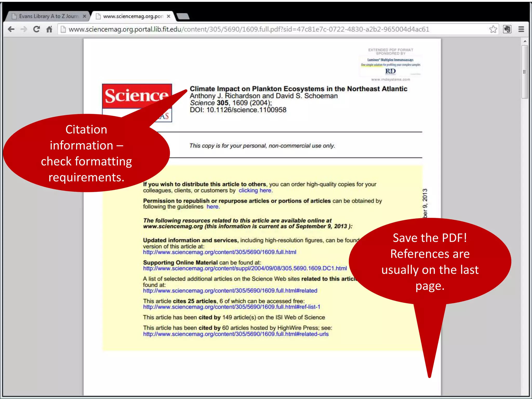Click 'EXTENDED PDF FORMAT SPONSORED BY' text
Image resolution: width=532 pixels, height=399 pixels.
point(390,52)
